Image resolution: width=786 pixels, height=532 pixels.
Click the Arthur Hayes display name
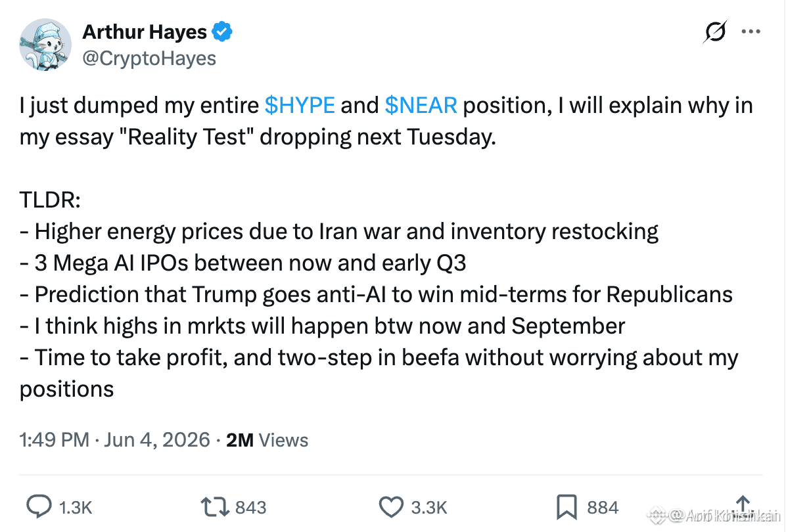click(145, 32)
